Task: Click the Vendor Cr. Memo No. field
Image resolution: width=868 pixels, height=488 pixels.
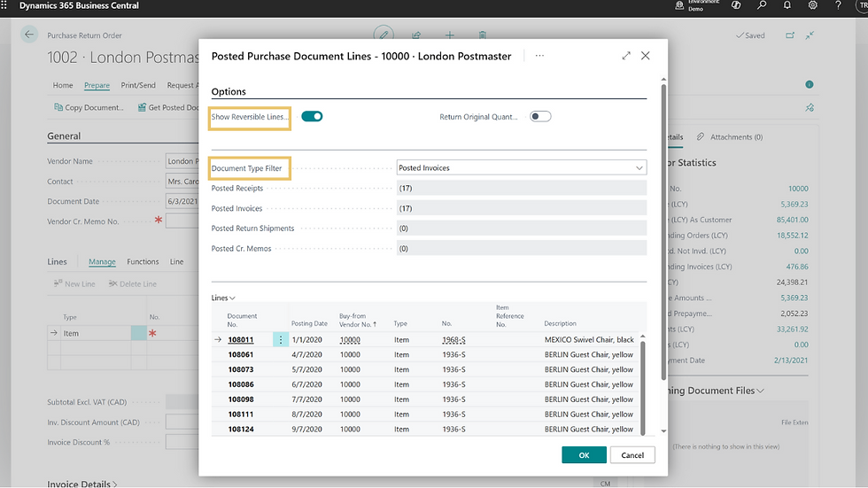Action: (x=182, y=221)
